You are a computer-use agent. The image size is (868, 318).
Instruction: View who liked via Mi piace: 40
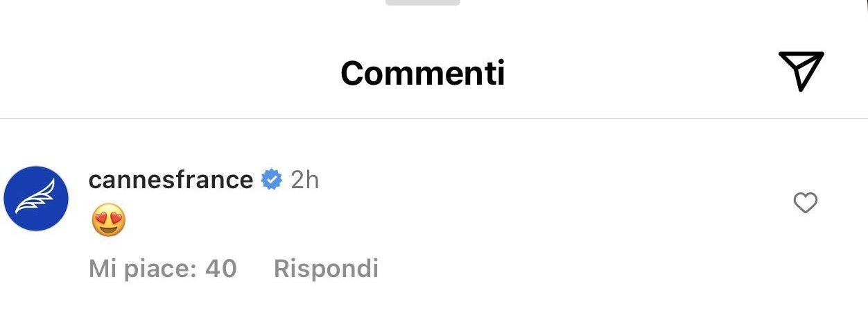coord(163,268)
